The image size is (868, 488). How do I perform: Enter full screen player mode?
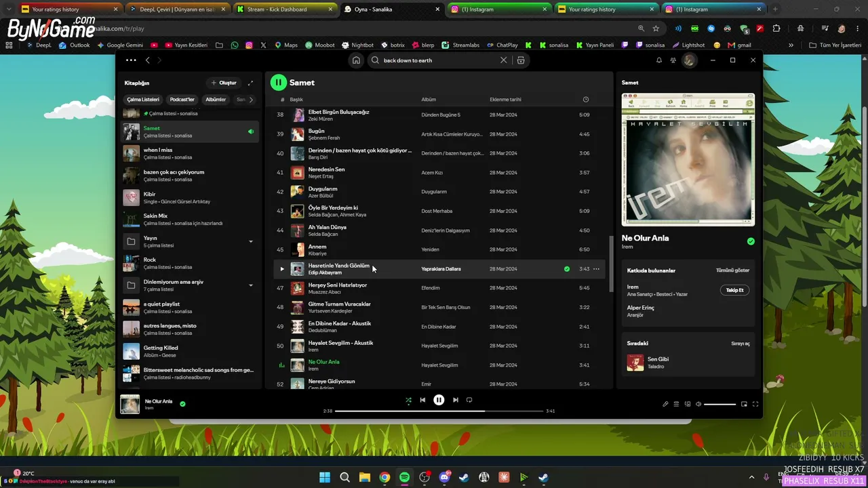(x=755, y=404)
